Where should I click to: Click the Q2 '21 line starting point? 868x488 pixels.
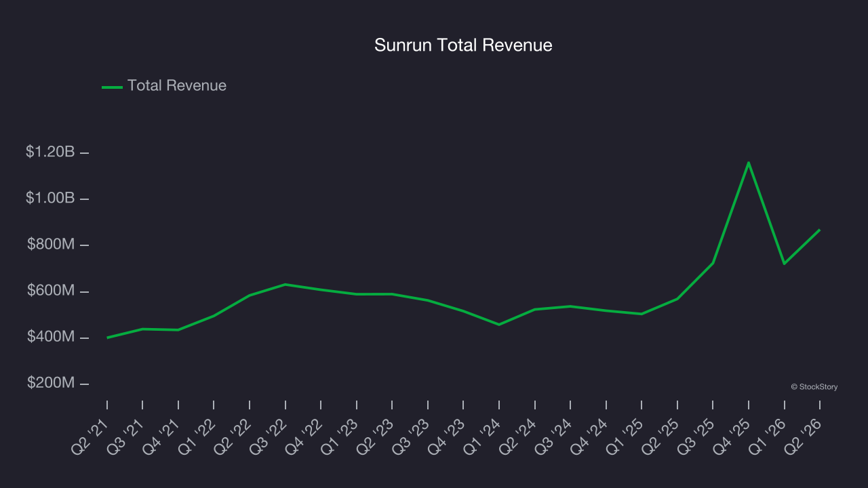pyautogui.click(x=107, y=338)
